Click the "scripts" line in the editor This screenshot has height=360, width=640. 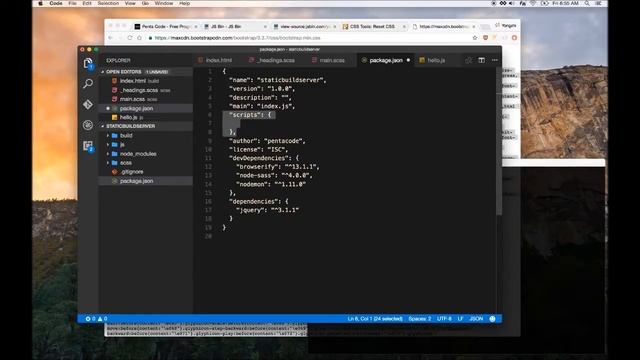point(249,115)
